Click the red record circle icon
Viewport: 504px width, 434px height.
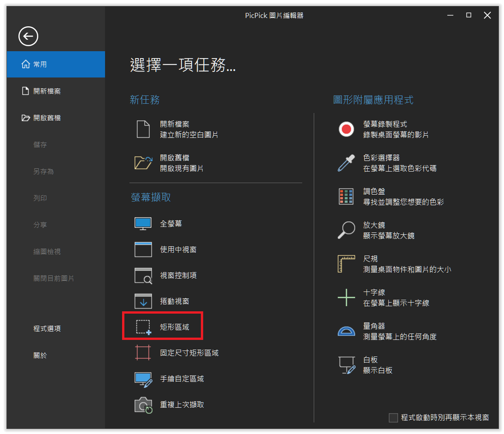click(x=346, y=129)
